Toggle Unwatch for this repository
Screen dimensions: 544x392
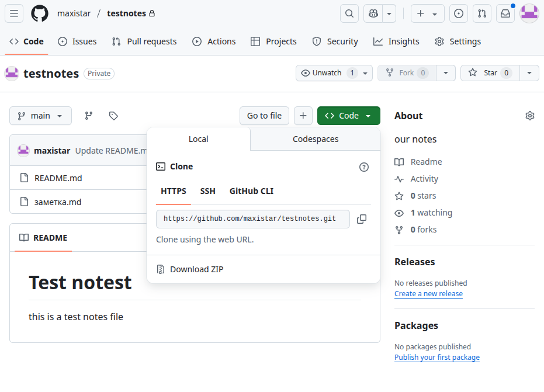327,73
